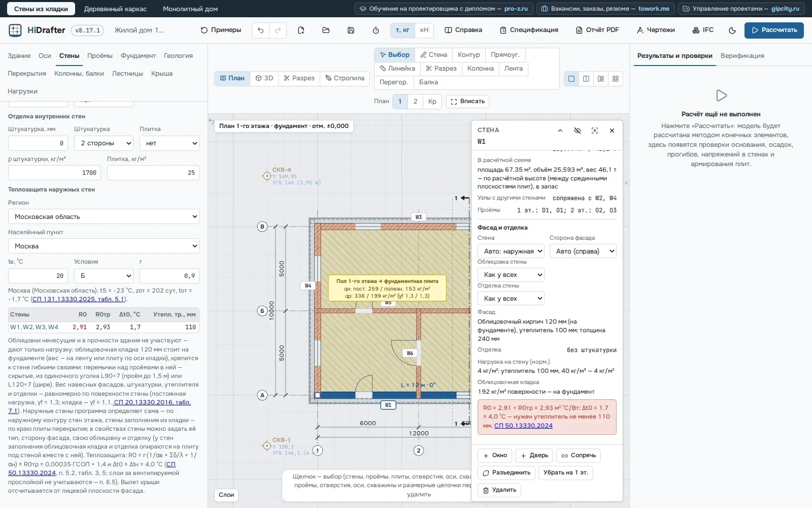Click the stopwatch timer icon
Image resolution: width=812 pixels, height=508 pixels.
pyautogui.click(x=376, y=30)
